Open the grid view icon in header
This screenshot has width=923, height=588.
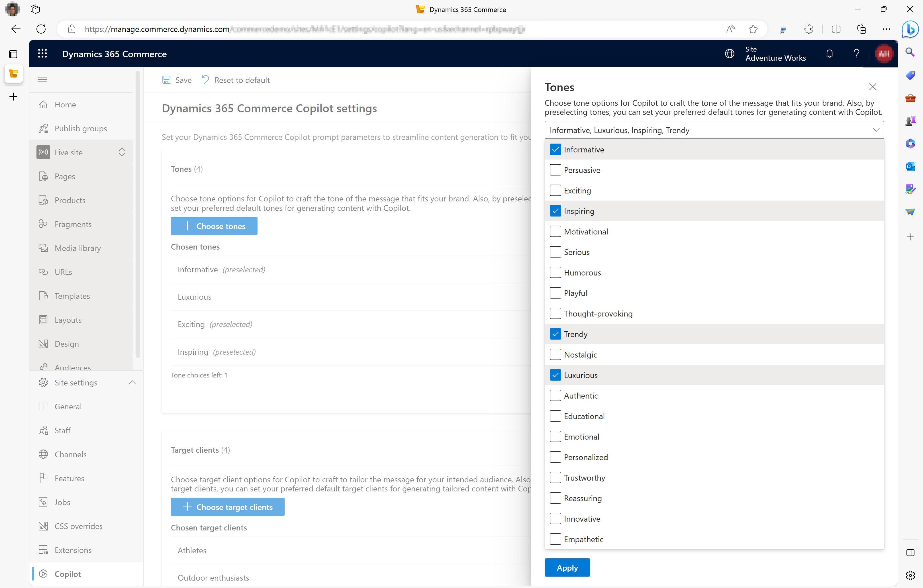42,54
